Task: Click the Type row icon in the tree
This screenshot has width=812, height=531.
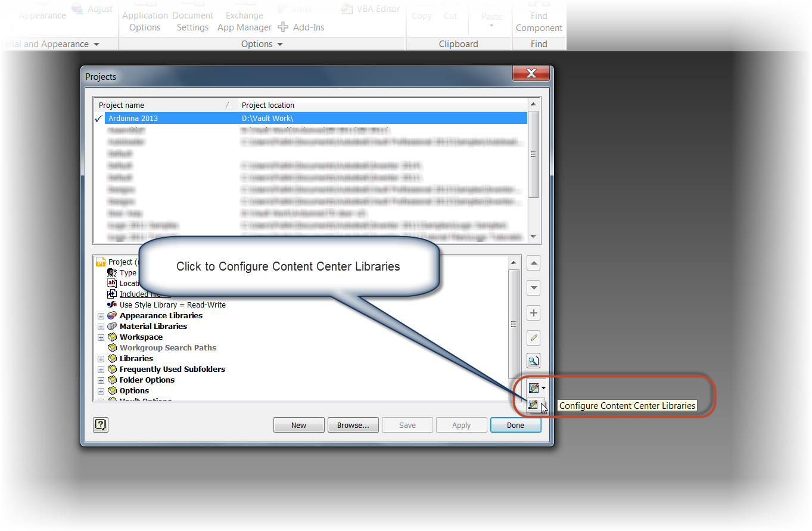Action: (112, 273)
